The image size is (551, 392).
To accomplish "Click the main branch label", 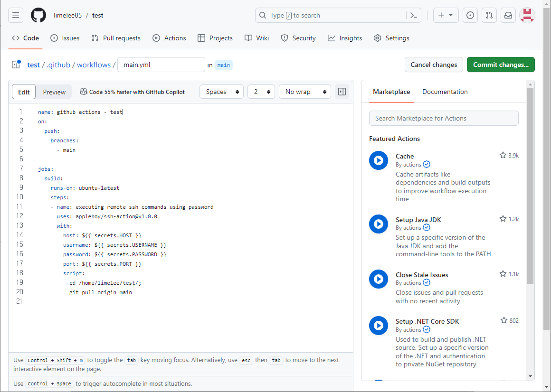I will pos(224,65).
